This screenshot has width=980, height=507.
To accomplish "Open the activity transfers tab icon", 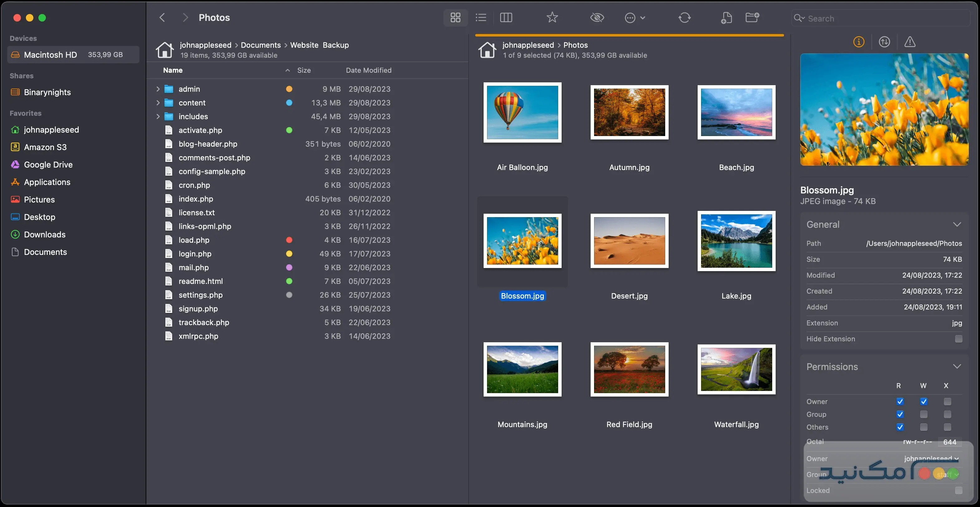I will click(x=884, y=42).
